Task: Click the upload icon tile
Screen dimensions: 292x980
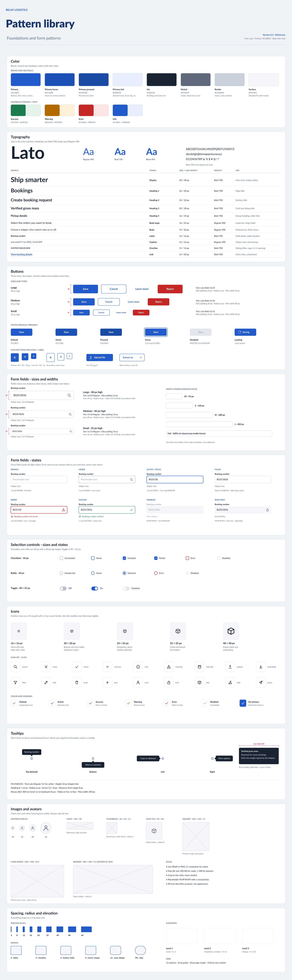Action: (230, 667)
